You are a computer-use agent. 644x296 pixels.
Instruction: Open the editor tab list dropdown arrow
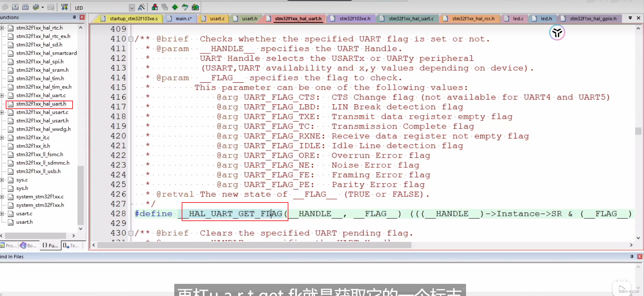click(630, 18)
